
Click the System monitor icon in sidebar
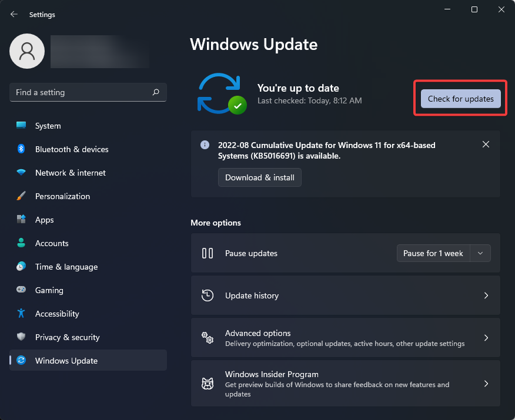(x=21, y=126)
